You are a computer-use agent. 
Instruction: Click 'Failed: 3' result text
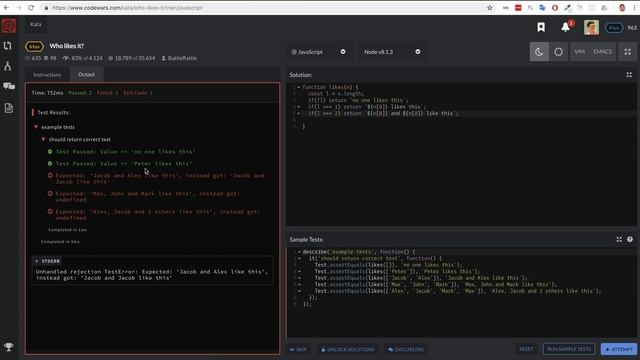tap(107, 93)
